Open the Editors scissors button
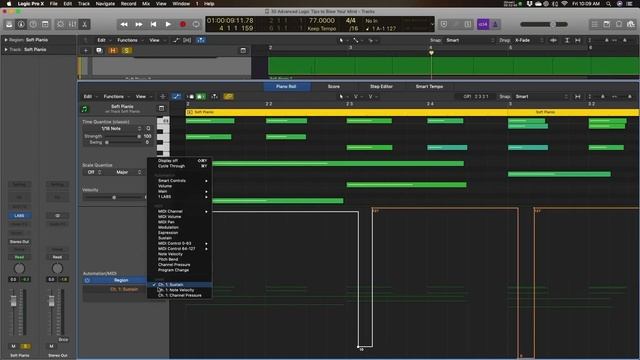This screenshot has width=640, height=360. point(85,24)
